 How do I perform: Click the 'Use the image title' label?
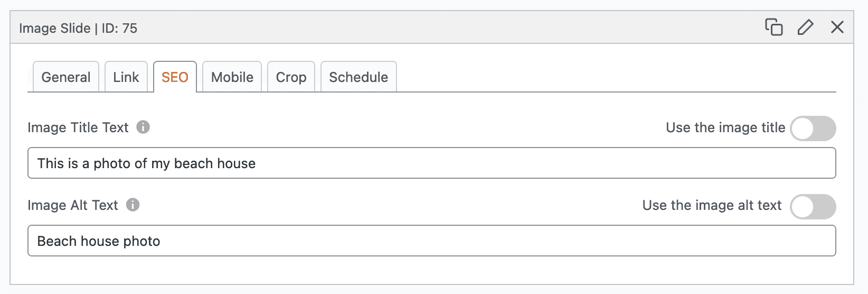[x=725, y=128]
